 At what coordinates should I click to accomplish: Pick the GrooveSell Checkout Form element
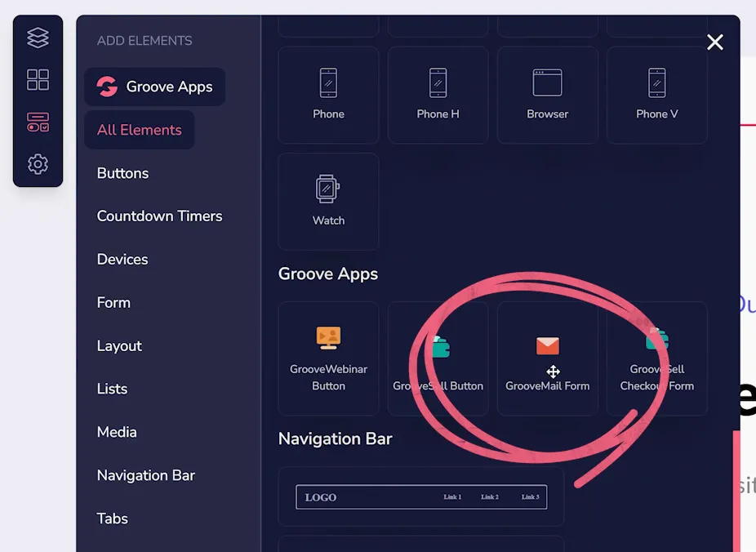point(656,358)
